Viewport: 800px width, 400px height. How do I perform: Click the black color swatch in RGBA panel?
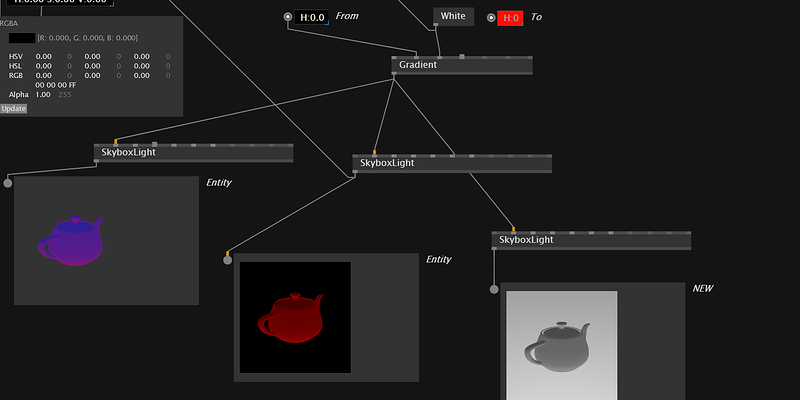22,38
